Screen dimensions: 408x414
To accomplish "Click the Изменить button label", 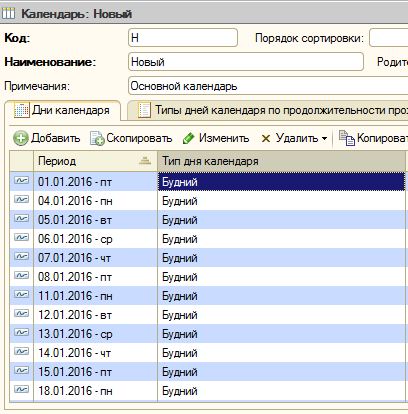I will [224, 138].
